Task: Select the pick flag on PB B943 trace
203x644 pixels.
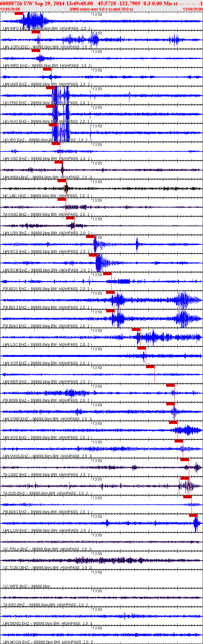Action: 110,311
